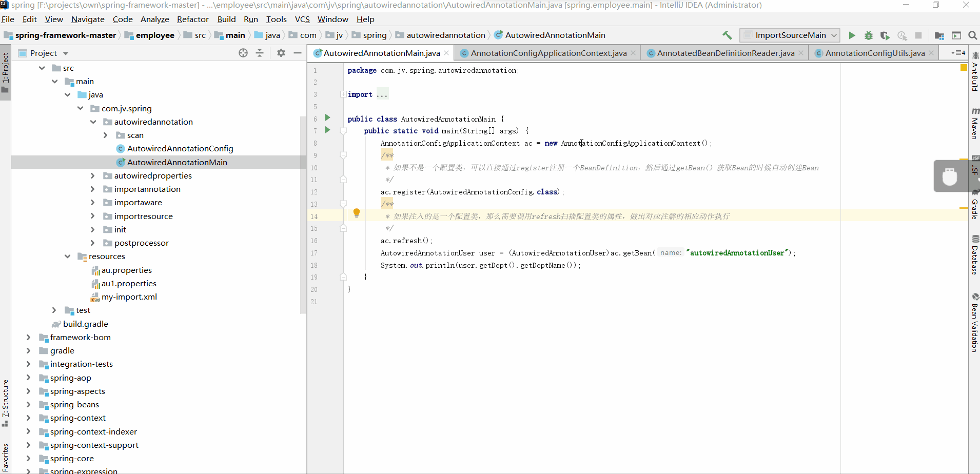Expand the framework-bom module
The image size is (980, 474).
coord(28,338)
